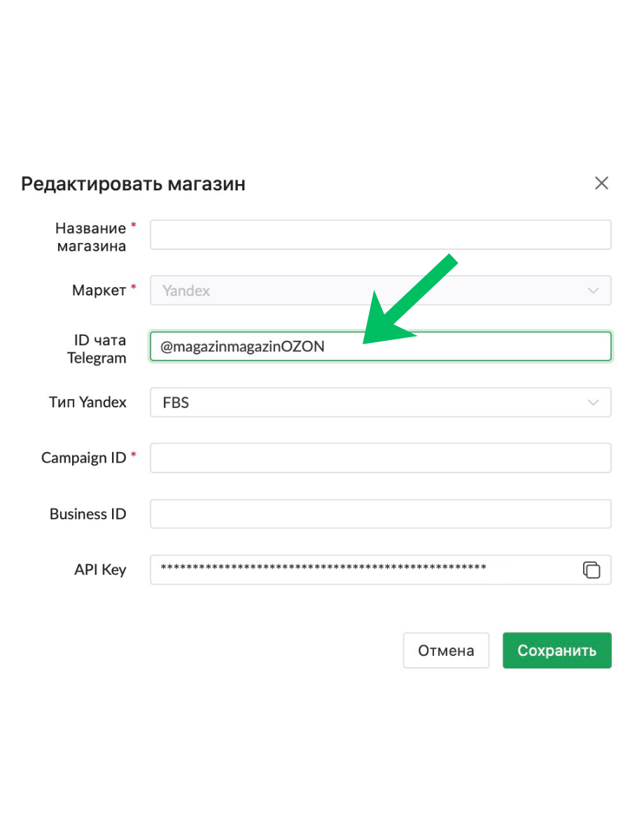Click the Маркет dropdown chevron arrow

tap(594, 290)
